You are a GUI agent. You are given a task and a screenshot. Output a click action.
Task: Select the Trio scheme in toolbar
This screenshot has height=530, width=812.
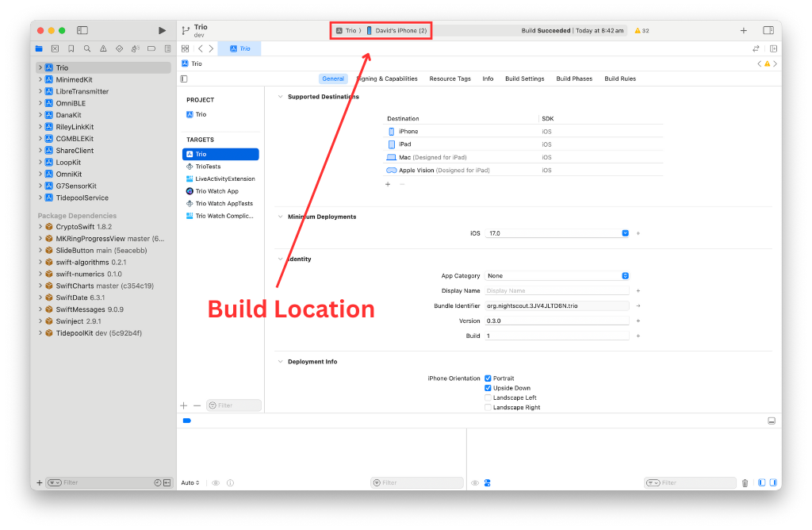tap(346, 31)
